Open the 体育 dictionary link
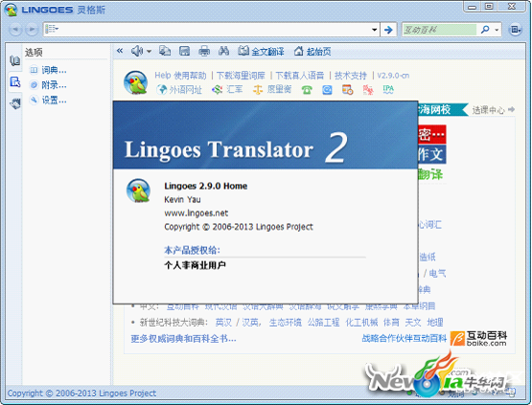 391,323
